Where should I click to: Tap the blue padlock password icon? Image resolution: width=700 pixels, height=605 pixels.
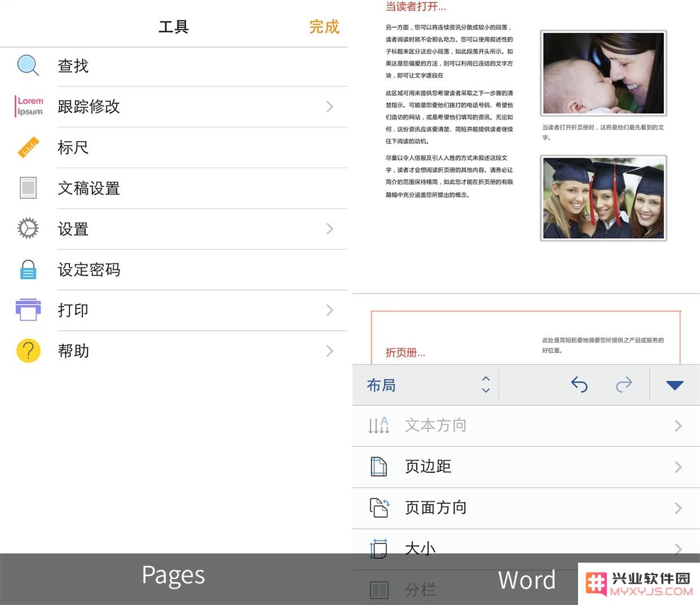tap(28, 270)
